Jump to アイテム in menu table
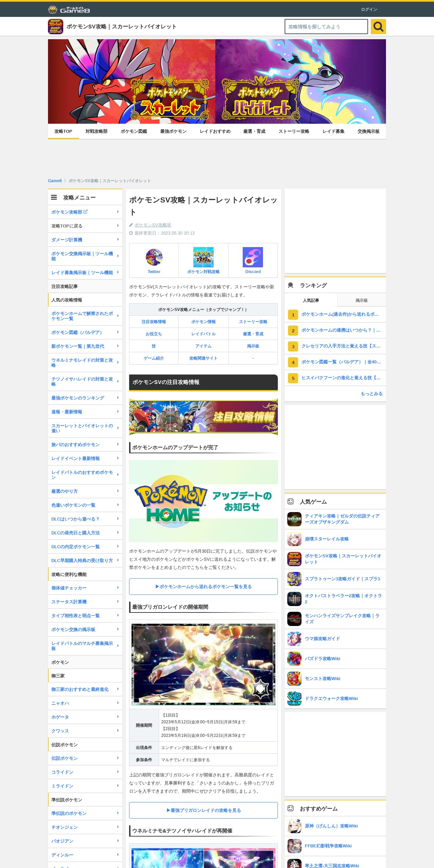 click(x=203, y=346)
